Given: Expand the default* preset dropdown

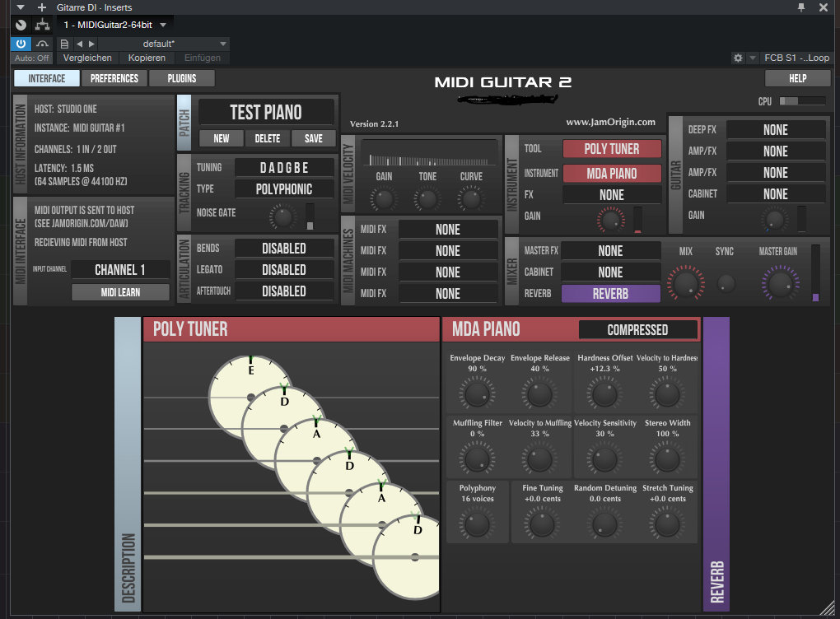Looking at the screenshot, I should coord(223,44).
